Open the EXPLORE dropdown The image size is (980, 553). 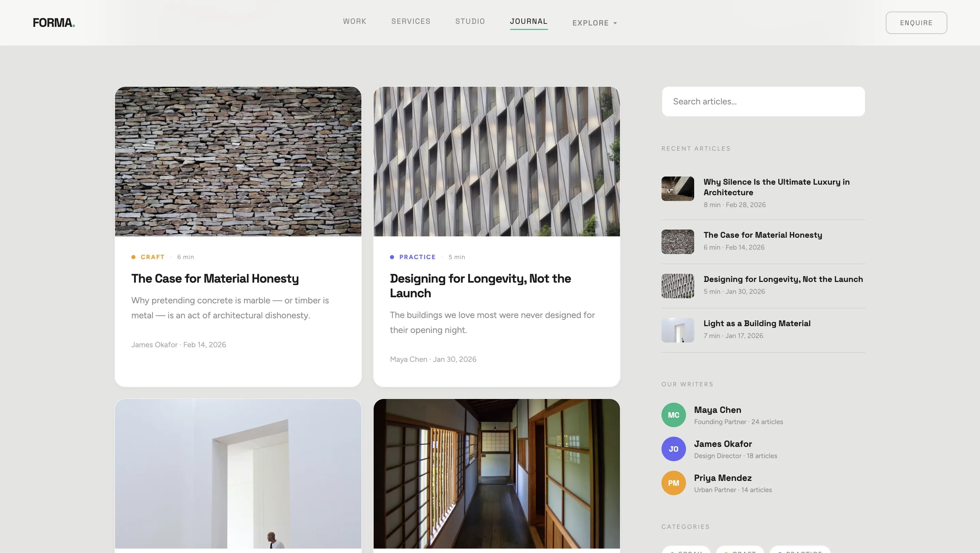click(x=594, y=23)
